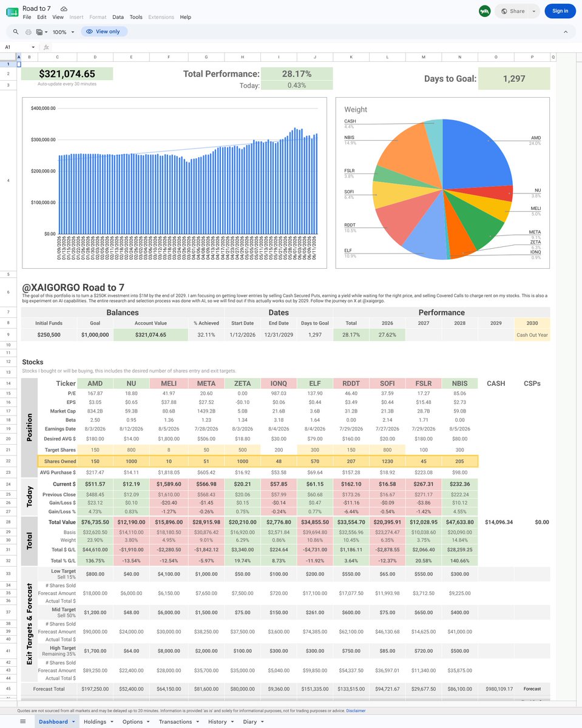Select the NBIS ticker header cell
The width and height of the screenshot is (582, 728).
pyautogui.click(x=459, y=383)
